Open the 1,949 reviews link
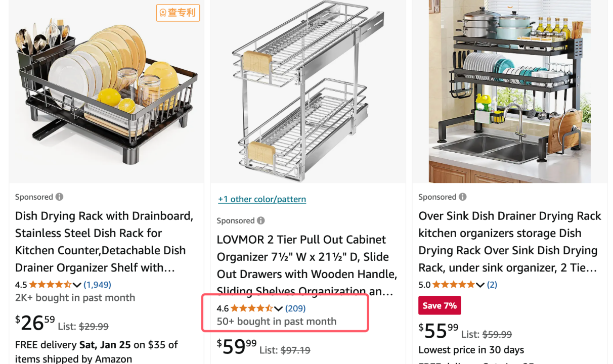The image size is (613, 364). click(97, 285)
